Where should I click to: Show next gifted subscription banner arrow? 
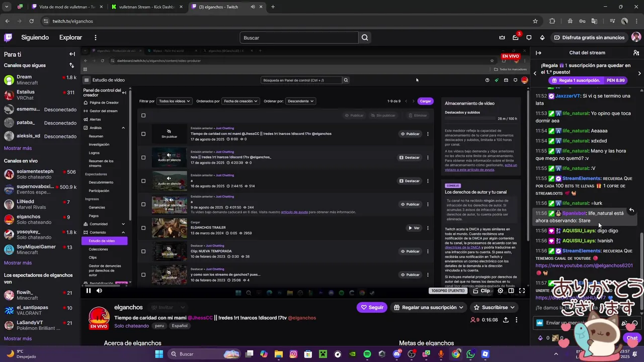point(639,73)
